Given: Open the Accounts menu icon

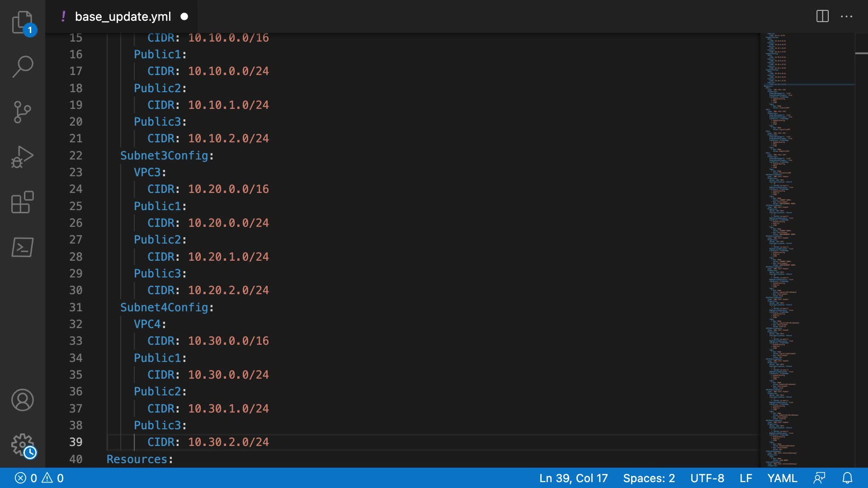Looking at the screenshot, I should coord(22,400).
